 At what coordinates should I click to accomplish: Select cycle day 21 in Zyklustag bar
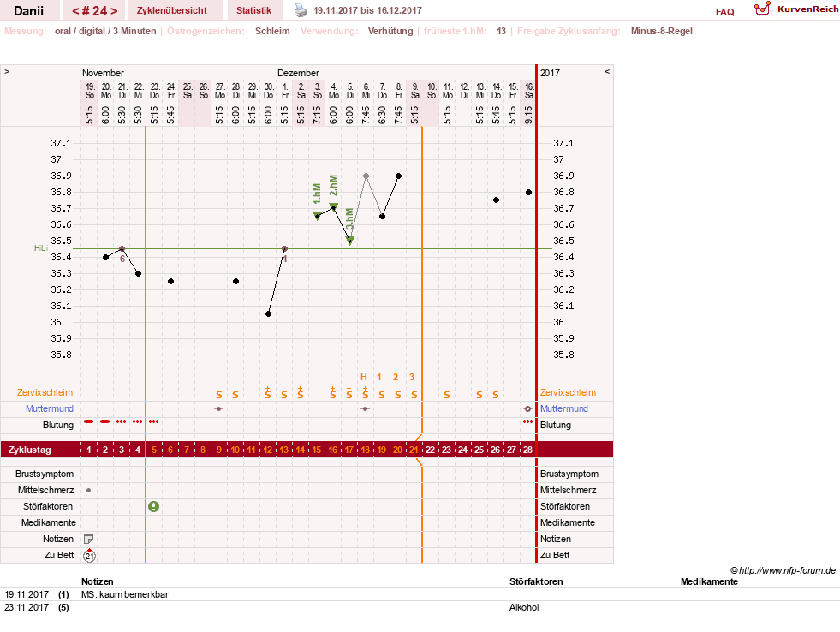tap(414, 450)
